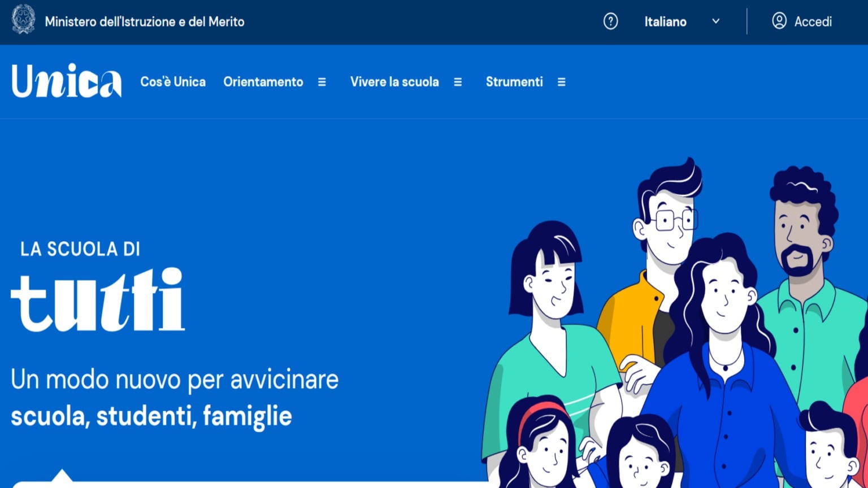Screen dimensions: 868x488
Task: Open the Strumenti submenu hamburger icon
Action: [561, 82]
